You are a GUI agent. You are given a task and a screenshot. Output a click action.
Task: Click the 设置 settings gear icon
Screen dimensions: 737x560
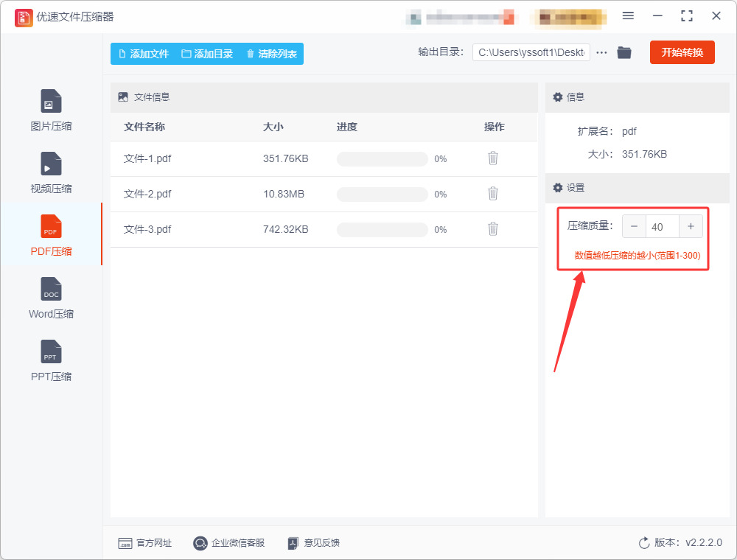click(x=557, y=188)
